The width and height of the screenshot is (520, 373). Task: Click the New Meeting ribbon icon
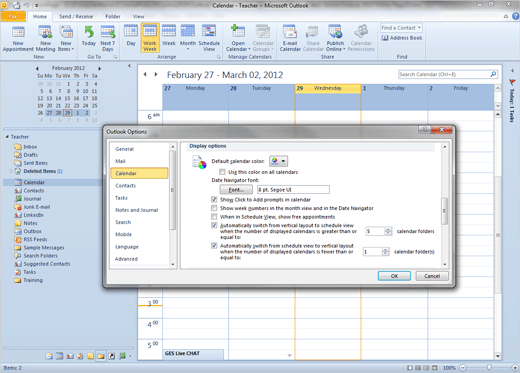tap(45, 39)
